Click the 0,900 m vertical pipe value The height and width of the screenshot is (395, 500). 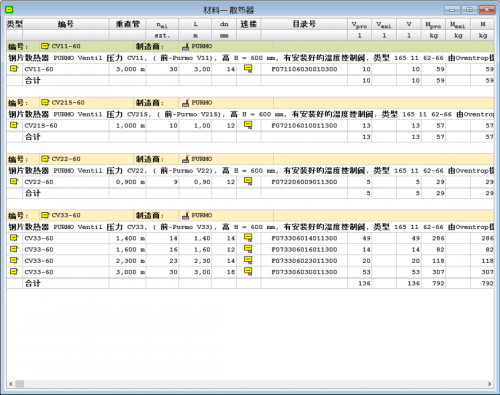click(x=130, y=182)
